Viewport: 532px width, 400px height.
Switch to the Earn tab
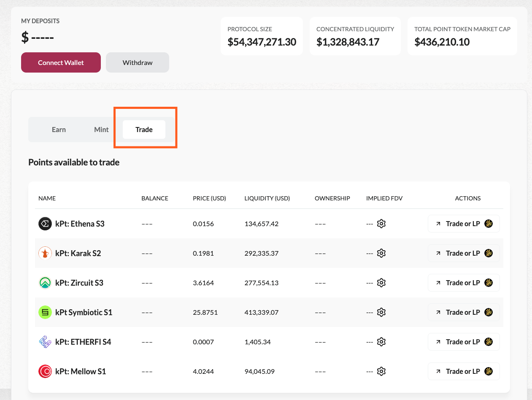point(59,130)
